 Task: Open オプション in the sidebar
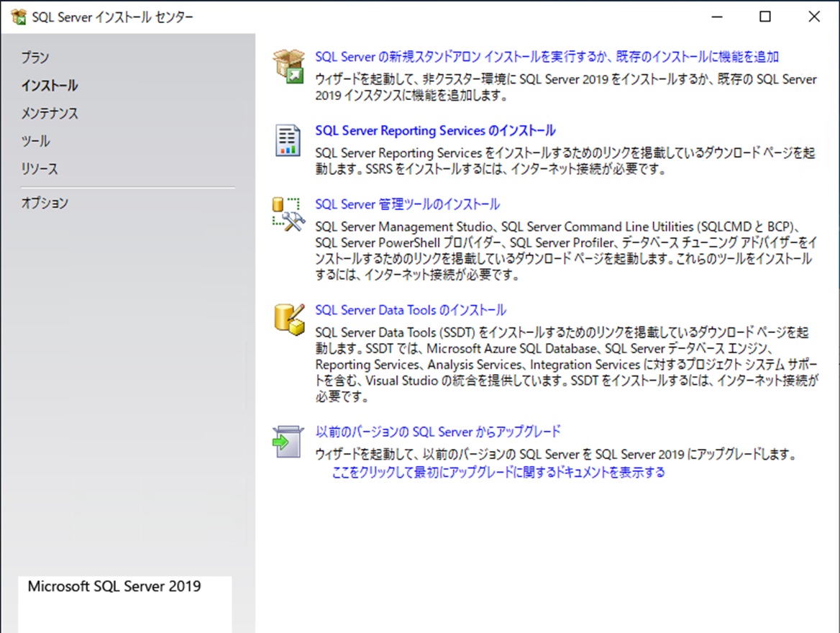[45, 204]
